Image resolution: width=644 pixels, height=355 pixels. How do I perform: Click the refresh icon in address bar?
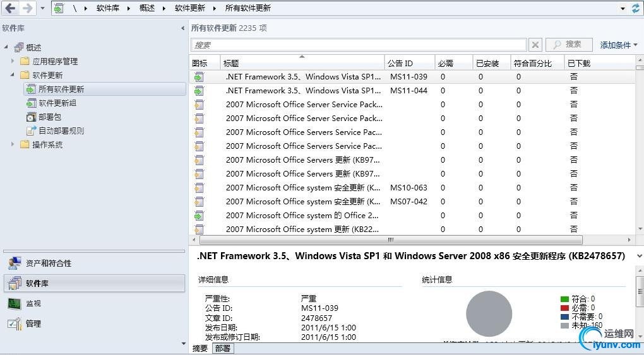(636, 8)
